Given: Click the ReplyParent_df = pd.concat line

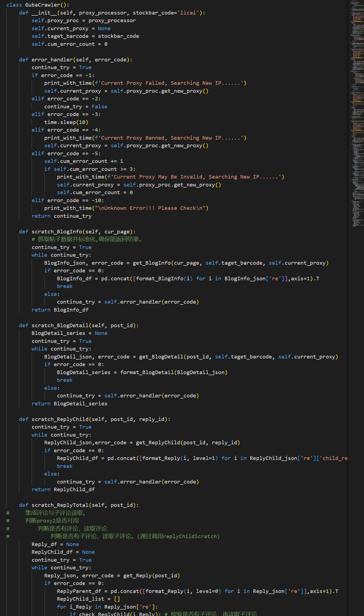Looking at the screenshot, I should (x=197, y=591).
